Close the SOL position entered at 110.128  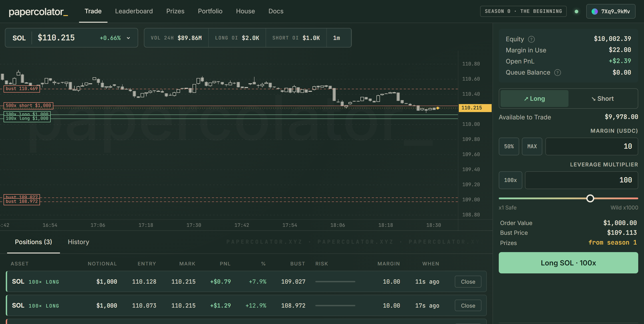468,282
